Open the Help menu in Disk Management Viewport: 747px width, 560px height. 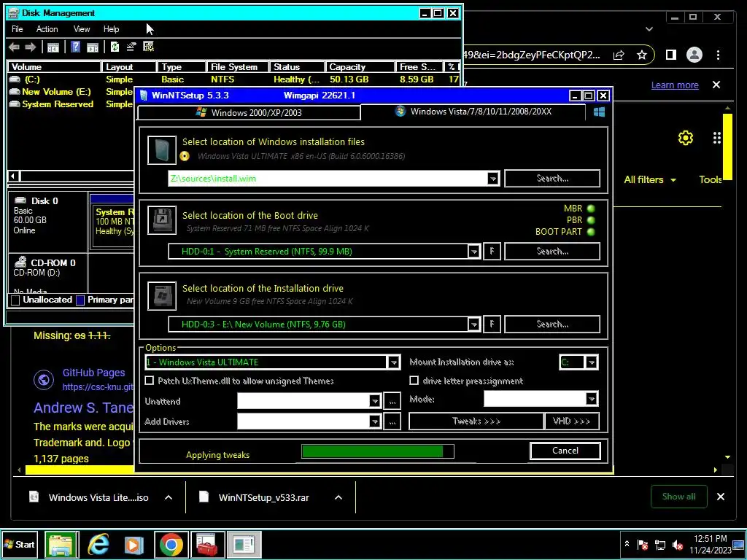[x=111, y=29]
